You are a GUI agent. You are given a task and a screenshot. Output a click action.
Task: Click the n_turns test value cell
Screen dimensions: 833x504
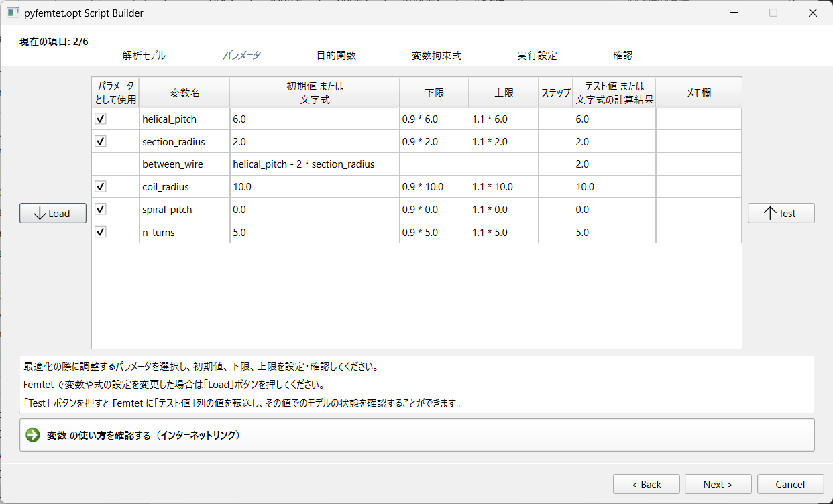614,232
